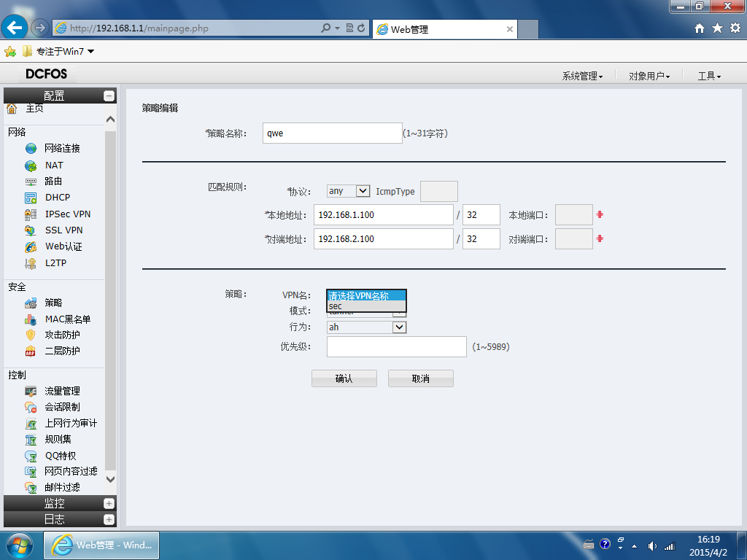Open the Windows Start button
Image resolution: width=747 pixels, height=560 pixels.
click(x=19, y=545)
